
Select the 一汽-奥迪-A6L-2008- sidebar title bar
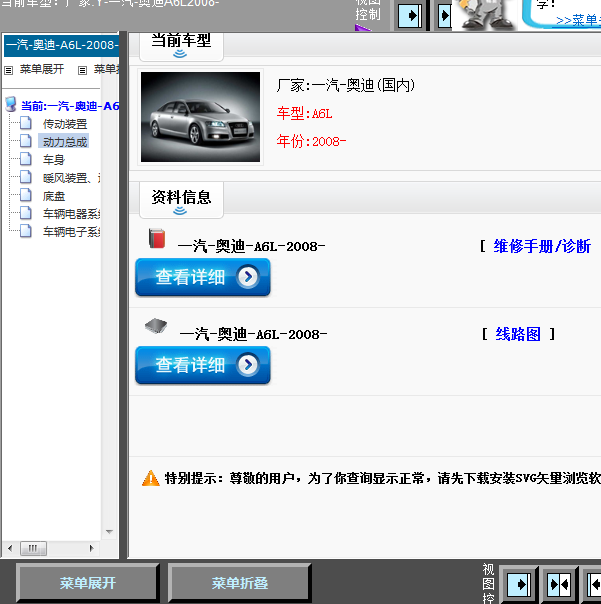61,45
